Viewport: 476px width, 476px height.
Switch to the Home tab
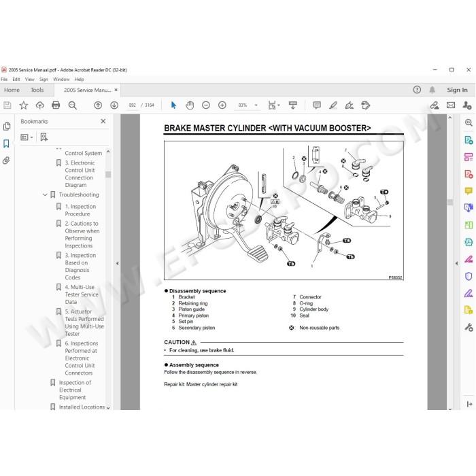[12, 90]
